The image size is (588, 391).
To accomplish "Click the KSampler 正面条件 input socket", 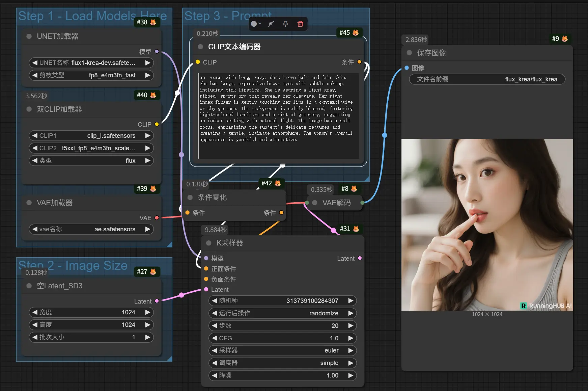I will (x=206, y=268).
